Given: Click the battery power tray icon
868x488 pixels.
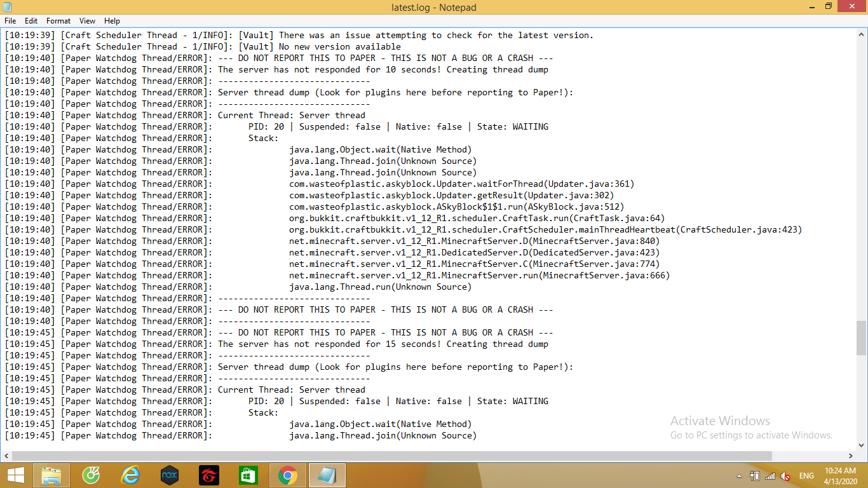Looking at the screenshot, I should 755,476.
